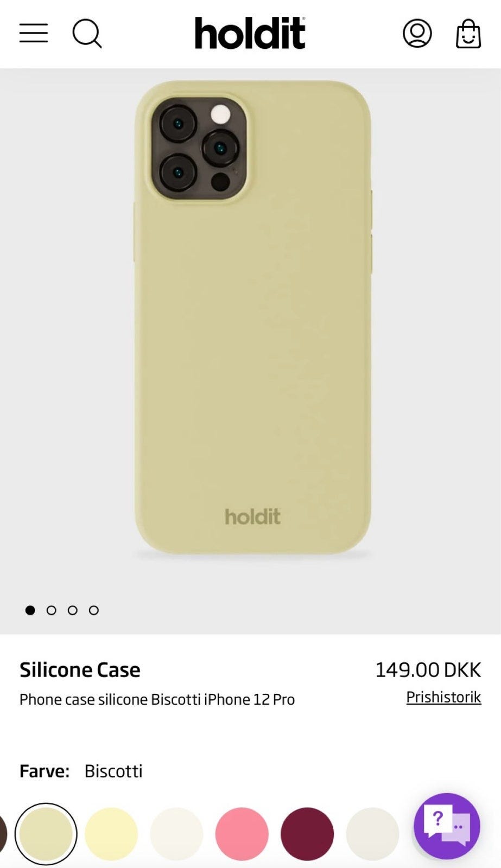Show the first product image dot
501x868 pixels.
pyautogui.click(x=30, y=610)
